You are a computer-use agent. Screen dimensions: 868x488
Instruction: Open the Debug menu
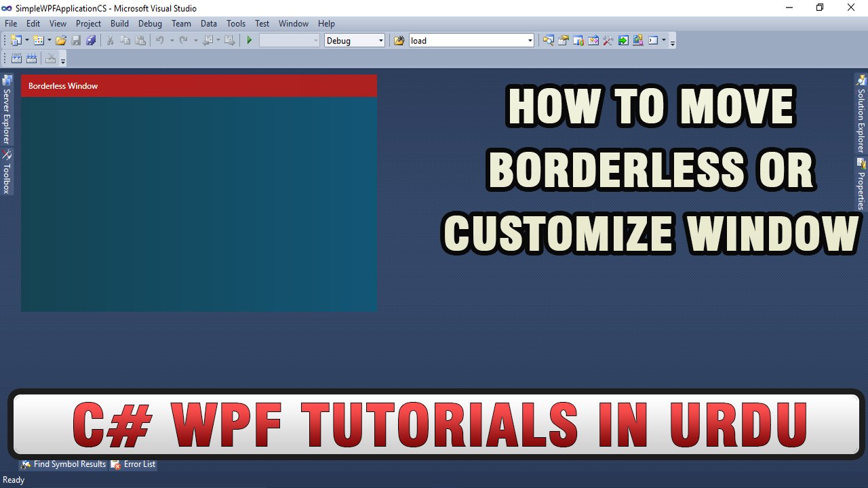click(150, 23)
